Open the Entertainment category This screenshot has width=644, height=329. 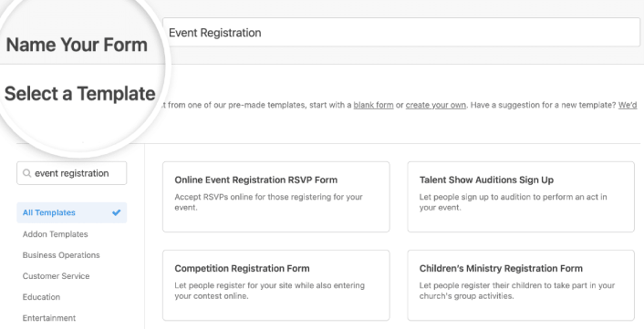(x=49, y=318)
